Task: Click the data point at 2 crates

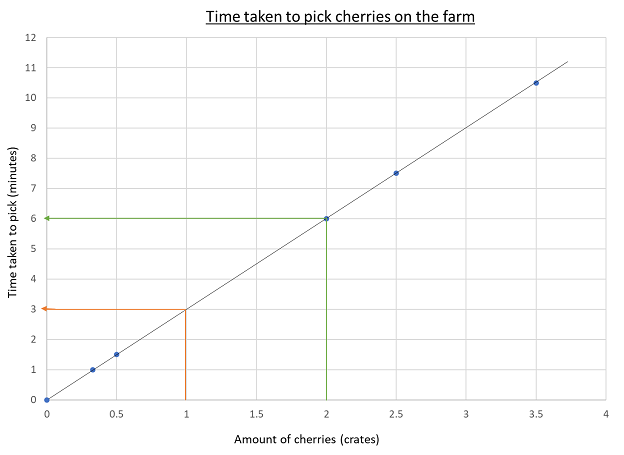Action: 326,218
